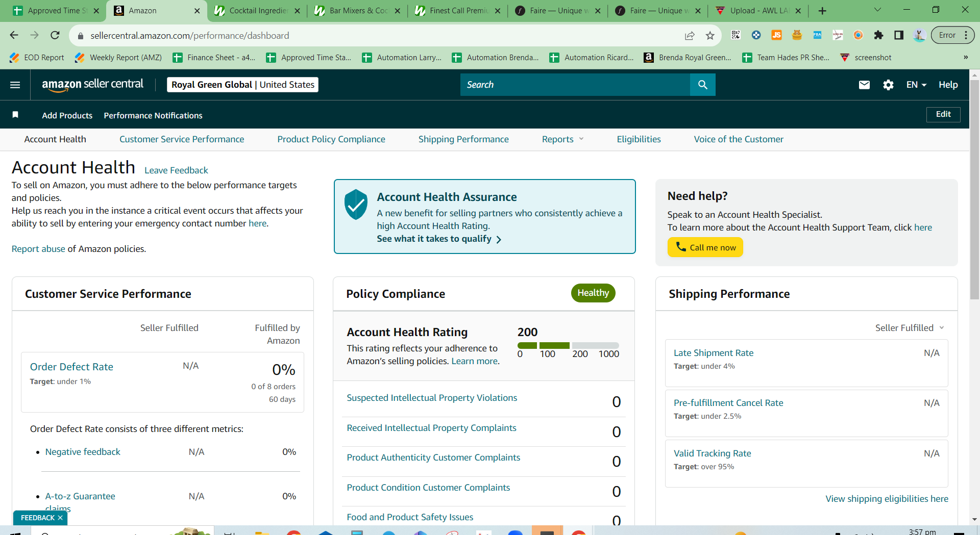Bookmark this page with the star icon
The image size is (980, 535).
(710, 35)
